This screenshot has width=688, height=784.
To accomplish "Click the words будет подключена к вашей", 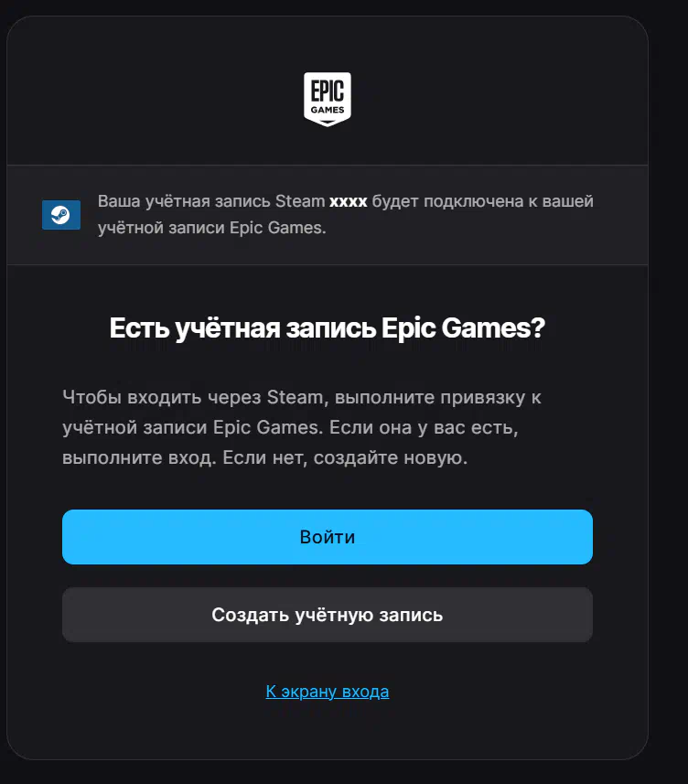I will [482, 201].
